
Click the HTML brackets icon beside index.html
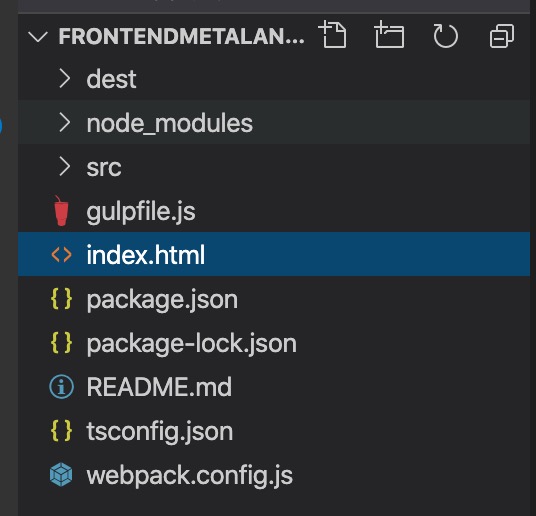pyautogui.click(x=62, y=255)
